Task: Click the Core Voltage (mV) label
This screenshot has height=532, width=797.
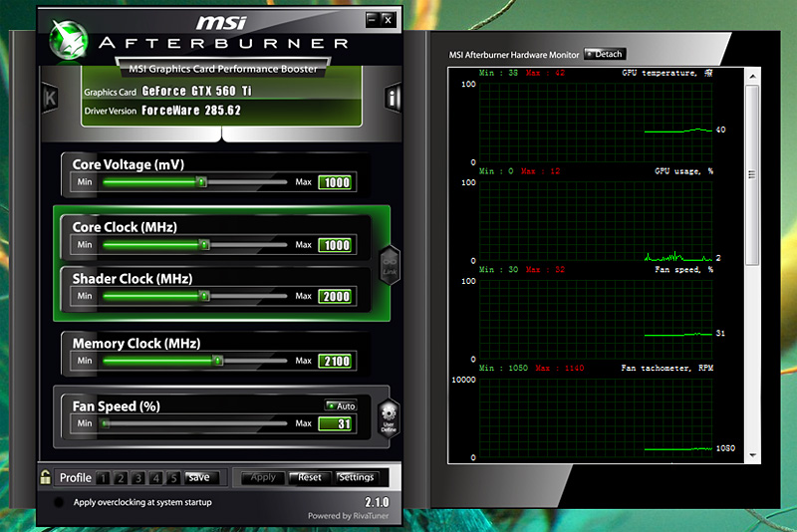Action: 129,164
